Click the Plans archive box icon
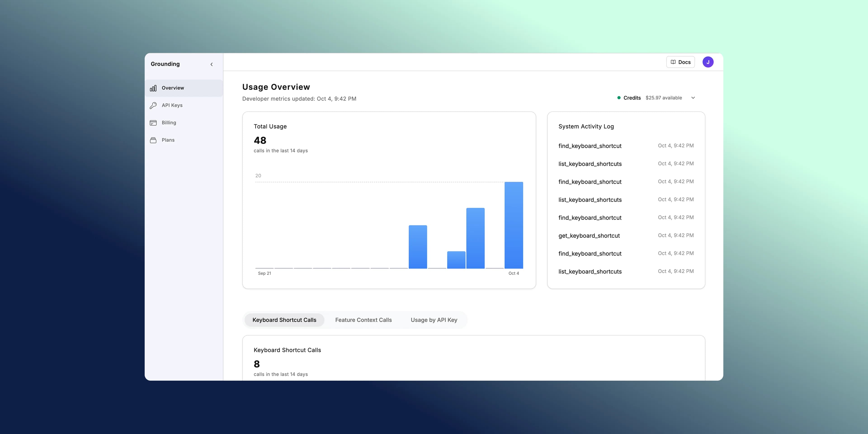The image size is (868, 434). [153, 140]
